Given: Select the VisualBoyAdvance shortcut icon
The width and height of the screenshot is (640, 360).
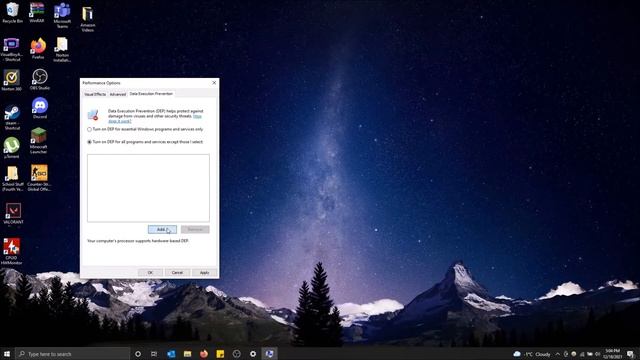Looking at the screenshot, I should (11, 49).
